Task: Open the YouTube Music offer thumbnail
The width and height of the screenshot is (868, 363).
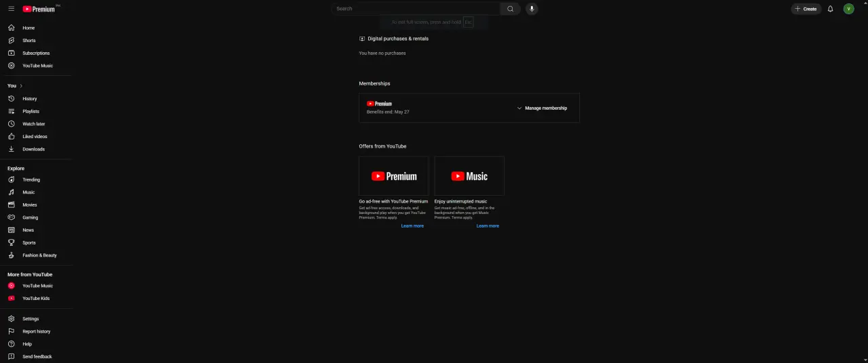Action: [469, 176]
